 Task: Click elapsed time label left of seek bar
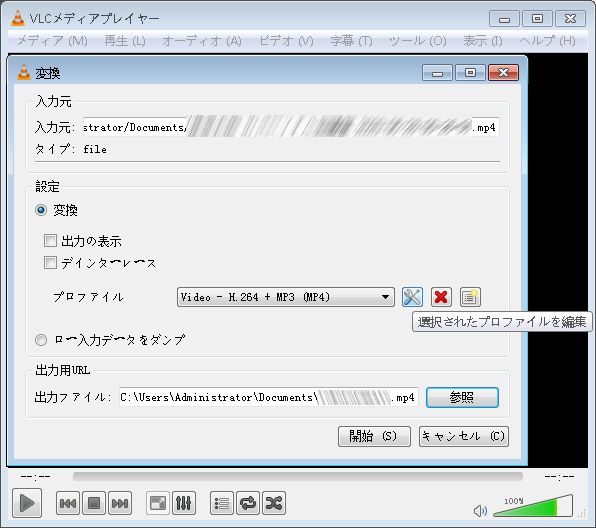[35, 476]
